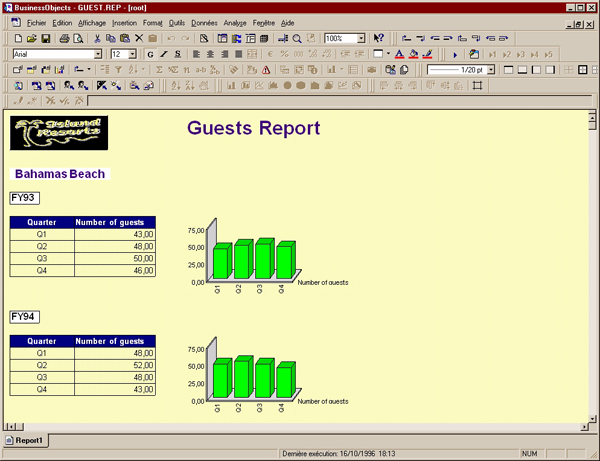600x461 pixels.
Task: Open the Analyse menu
Action: click(235, 21)
